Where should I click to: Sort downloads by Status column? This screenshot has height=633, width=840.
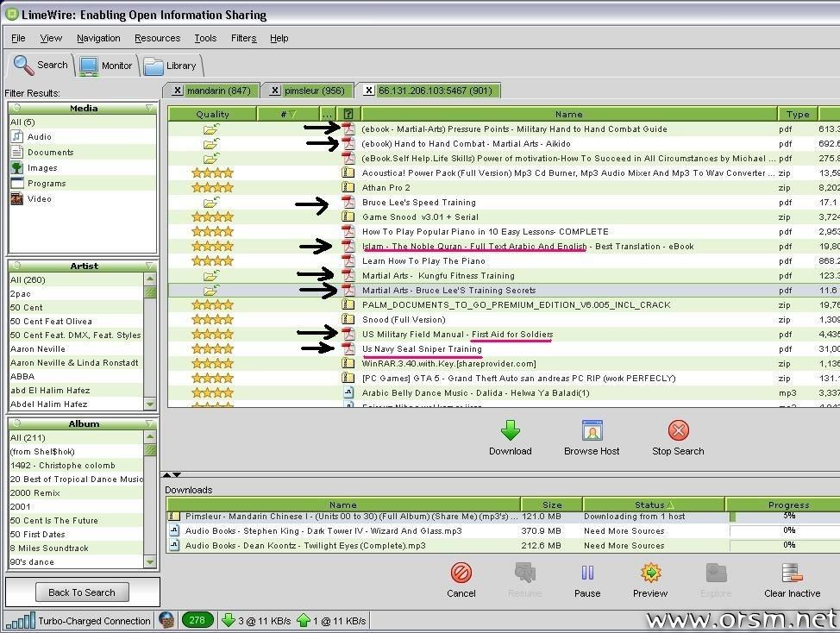click(654, 505)
